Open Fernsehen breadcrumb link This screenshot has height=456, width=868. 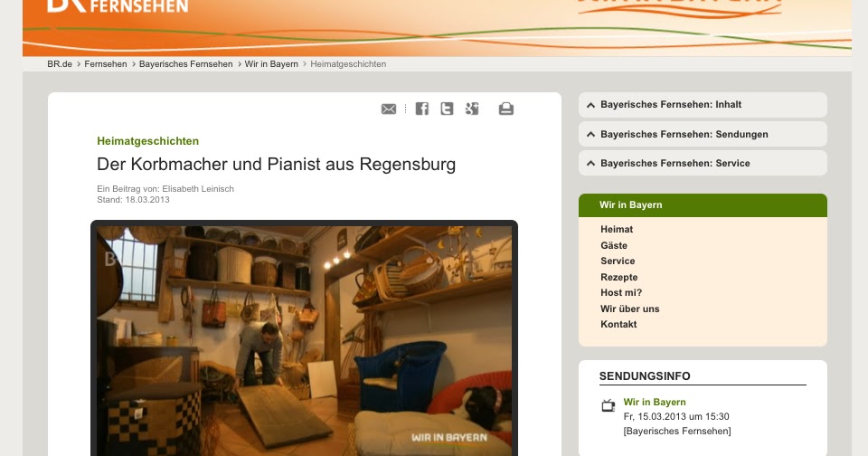pos(106,64)
